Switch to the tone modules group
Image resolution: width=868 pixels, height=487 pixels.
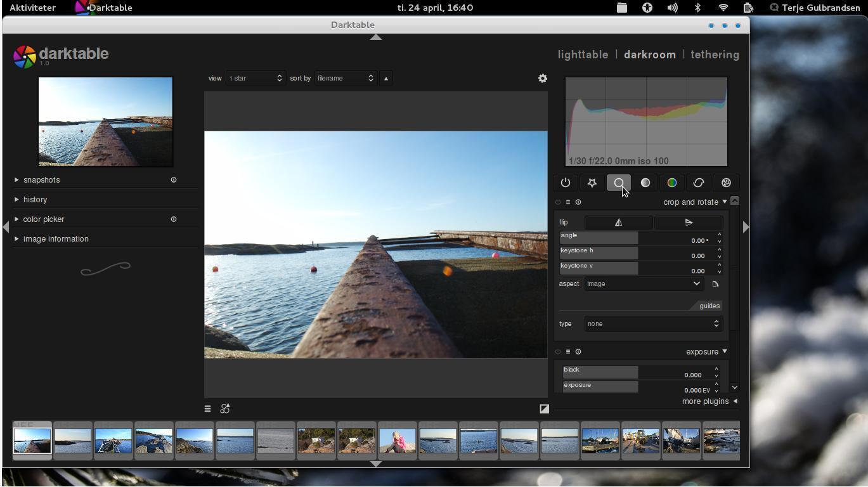[645, 183]
